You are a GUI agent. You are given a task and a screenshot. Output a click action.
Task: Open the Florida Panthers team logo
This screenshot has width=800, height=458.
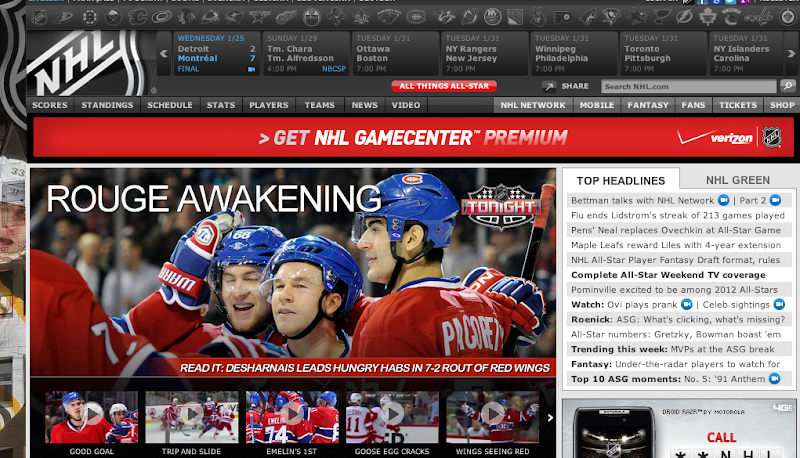point(337,17)
